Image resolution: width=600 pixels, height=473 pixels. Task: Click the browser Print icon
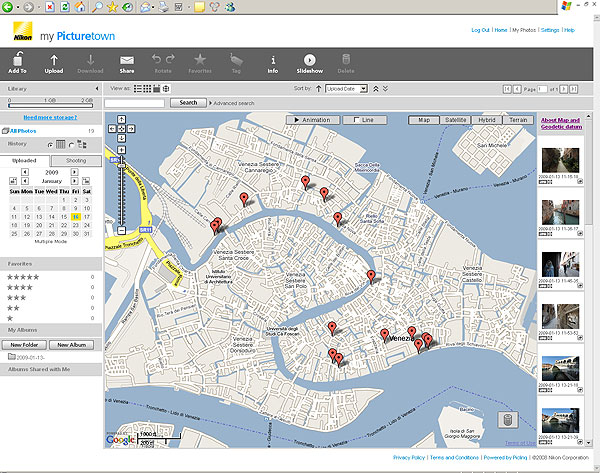click(164, 7)
